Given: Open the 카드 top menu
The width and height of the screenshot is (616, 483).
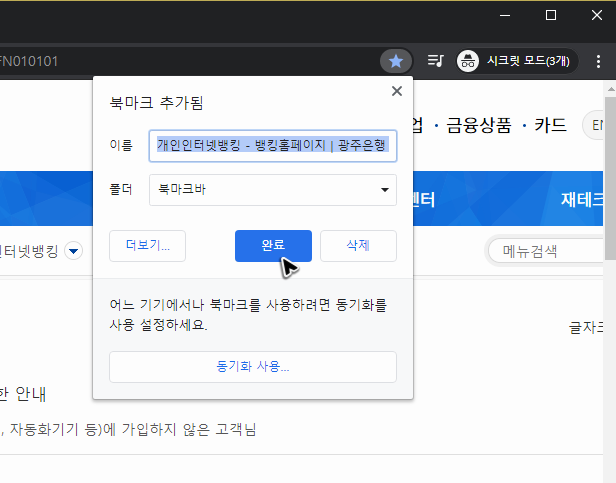Looking at the screenshot, I should (550, 126).
